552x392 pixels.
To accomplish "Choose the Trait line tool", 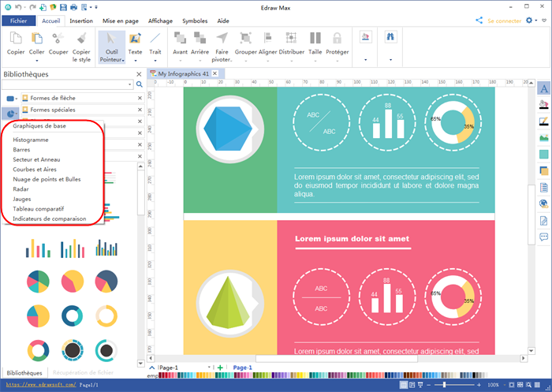I will point(155,39).
